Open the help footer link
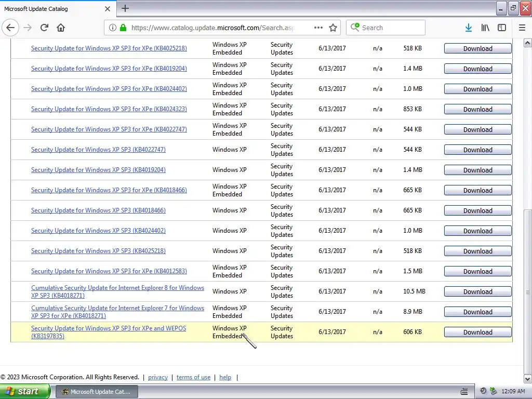This screenshot has height=399, width=532. [x=225, y=377]
